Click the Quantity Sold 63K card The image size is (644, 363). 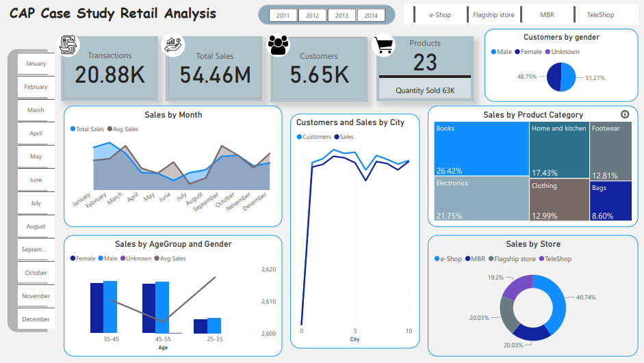(425, 90)
